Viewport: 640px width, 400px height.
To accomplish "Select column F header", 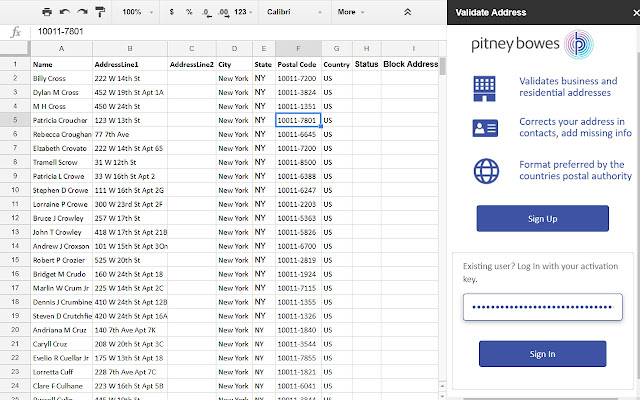I will click(x=298, y=49).
